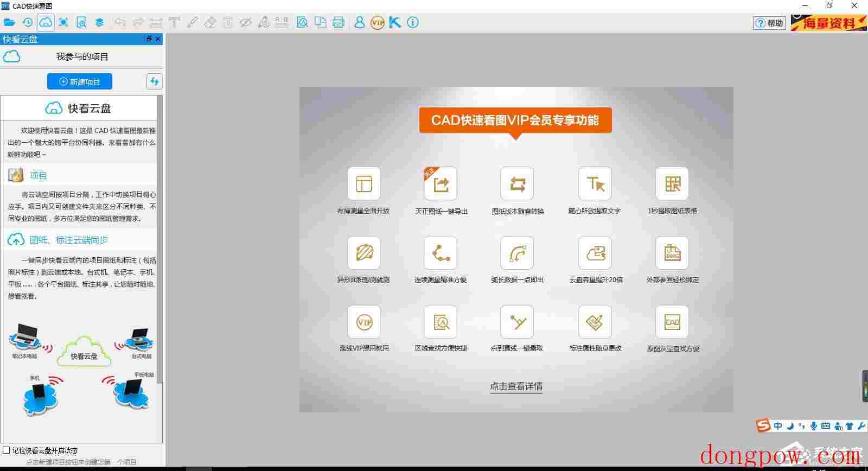Click the trash delete icon
This screenshot has width=868, height=471.
228,22
